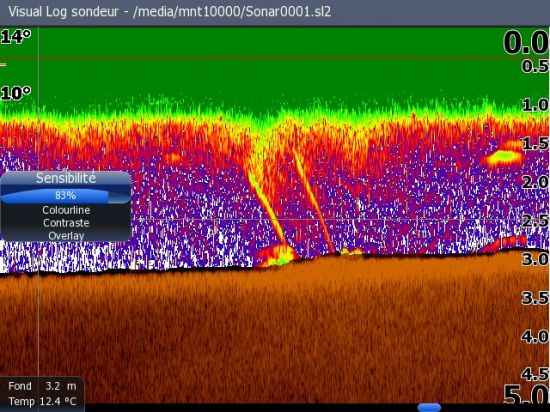550x412 pixels.
Task: Click the 14° temperature scale label
Action: click(x=16, y=36)
